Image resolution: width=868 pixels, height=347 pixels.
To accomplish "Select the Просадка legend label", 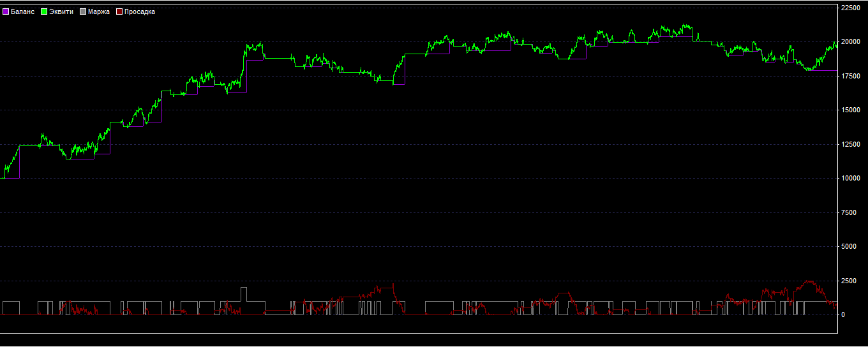I will tap(140, 11).
